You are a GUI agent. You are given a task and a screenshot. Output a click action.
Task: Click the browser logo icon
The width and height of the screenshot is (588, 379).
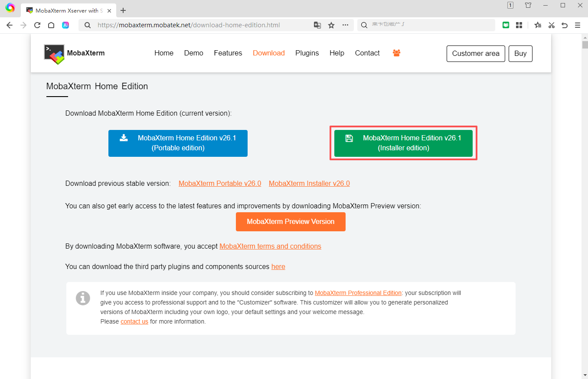pos(10,7)
